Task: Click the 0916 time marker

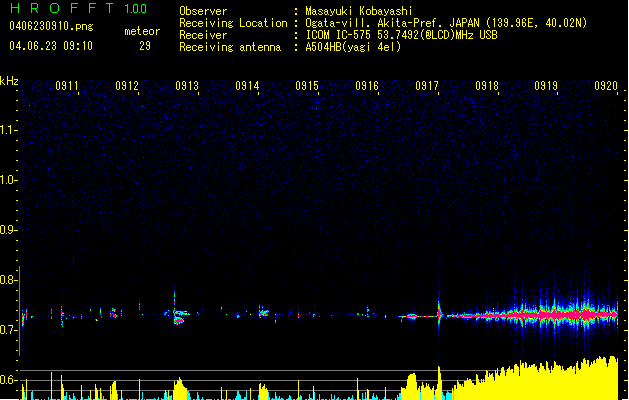Action: pos(367,86)
